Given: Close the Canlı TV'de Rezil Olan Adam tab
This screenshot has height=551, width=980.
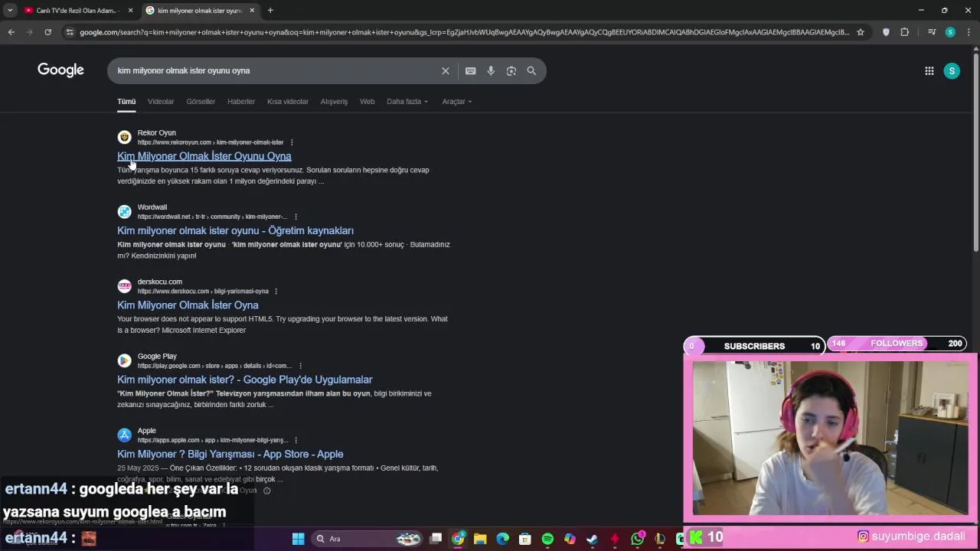Looking at the screenshot, I should pyautogui.click(x=130, y=11).
